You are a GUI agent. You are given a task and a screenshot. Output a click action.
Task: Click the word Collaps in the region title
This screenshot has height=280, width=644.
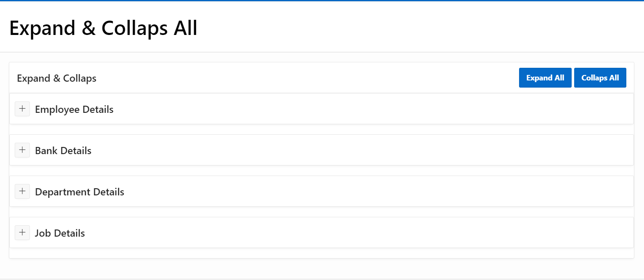coord(80,78)
